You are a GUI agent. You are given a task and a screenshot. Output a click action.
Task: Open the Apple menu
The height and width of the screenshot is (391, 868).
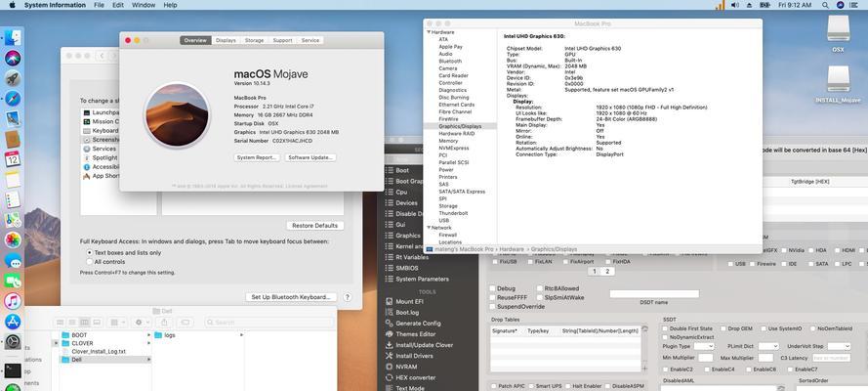pyautogui.click(x=12, y=5)
